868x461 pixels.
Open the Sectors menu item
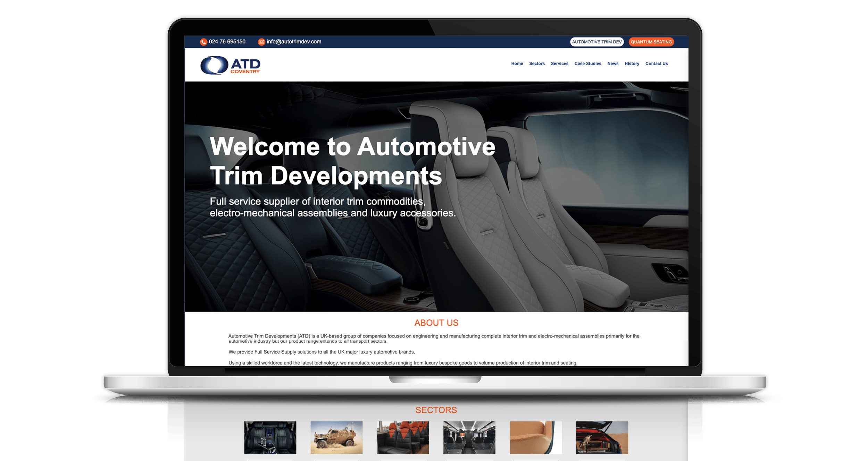pyautogui.click(x=537, y=64)
